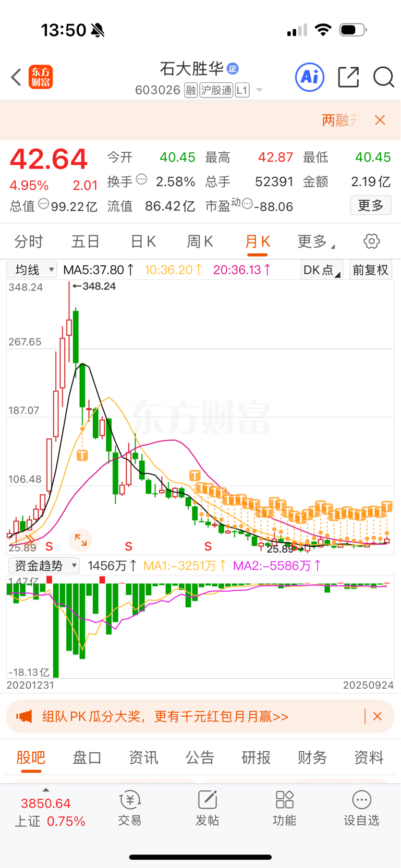Open the DK点 dropdown
Image resolution: width=401 pixels, height=868 pixels.
point(322,270)
